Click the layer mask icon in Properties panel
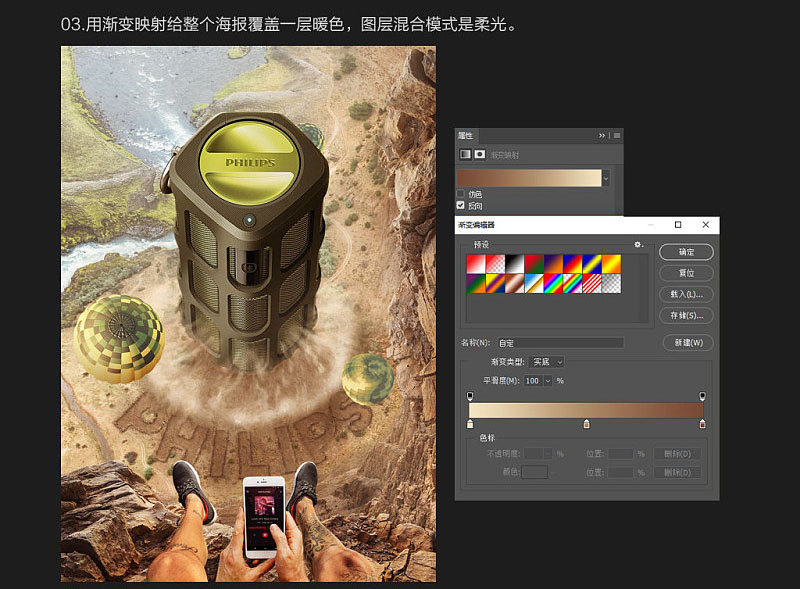The image size is (800, 589). tap(480, 154)
